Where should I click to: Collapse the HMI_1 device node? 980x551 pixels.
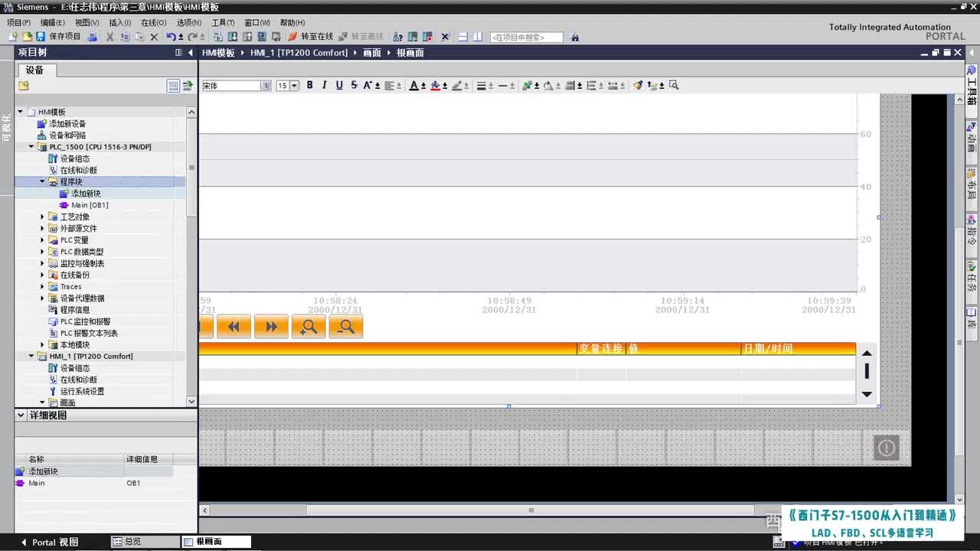coord(32,357)
